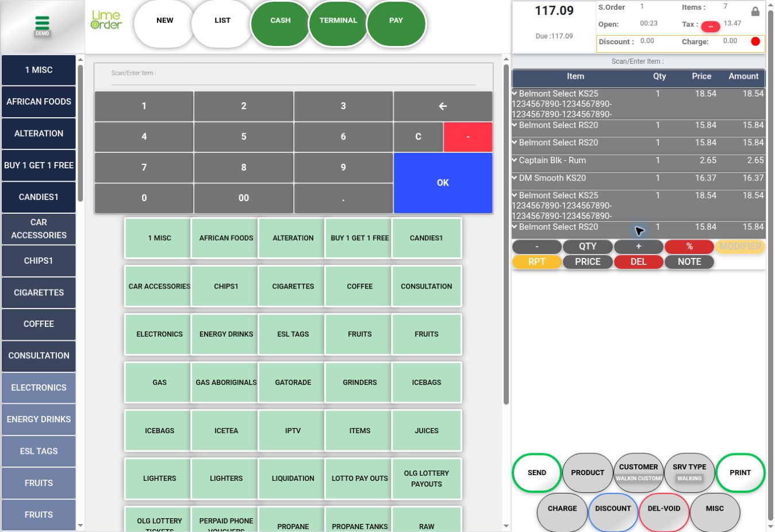Tap the 5 key on the keypad
Viewport: 775px width, 532px height.
[244, 137]
